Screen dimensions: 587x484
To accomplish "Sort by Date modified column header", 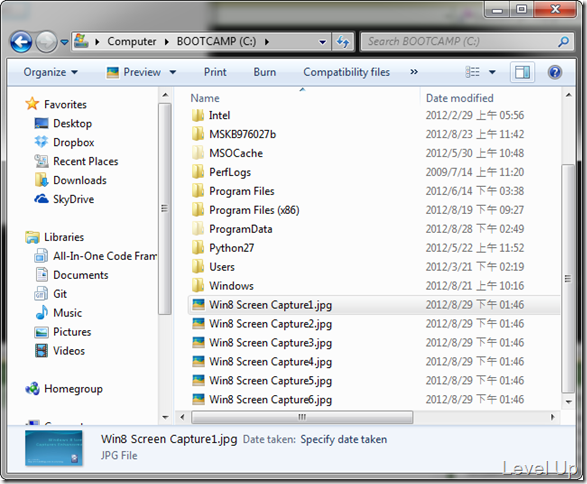I will coord(459,98).
